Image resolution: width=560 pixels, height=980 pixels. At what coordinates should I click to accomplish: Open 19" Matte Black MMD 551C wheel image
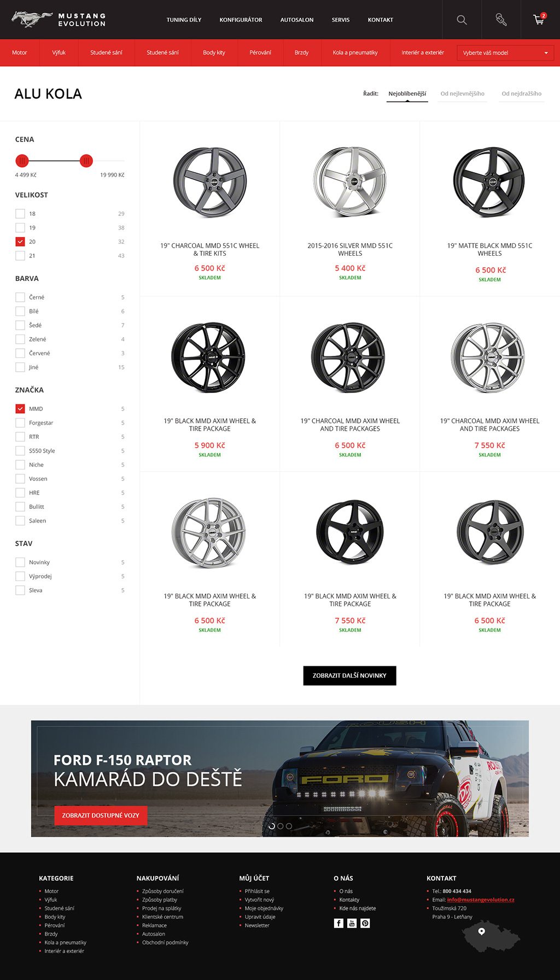point(489,182)
